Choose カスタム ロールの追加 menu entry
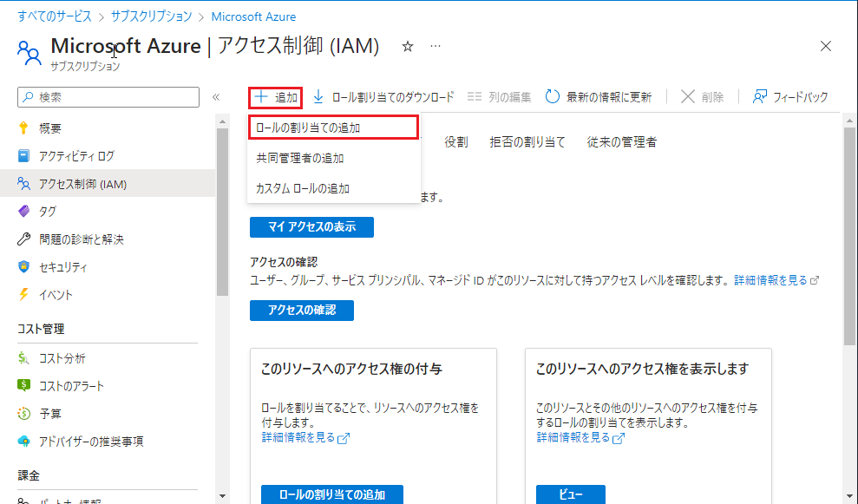 click(x=303, y=188)
